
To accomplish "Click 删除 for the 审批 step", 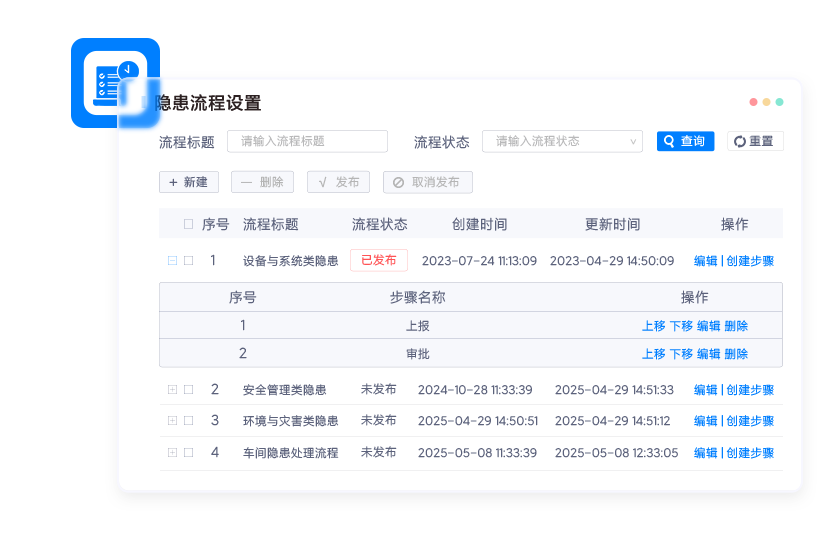I will tap(736, 354).
